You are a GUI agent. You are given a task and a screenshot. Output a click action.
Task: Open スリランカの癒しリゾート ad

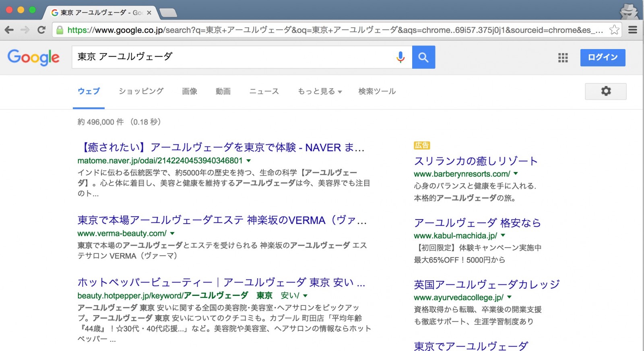tap(476, 161)
